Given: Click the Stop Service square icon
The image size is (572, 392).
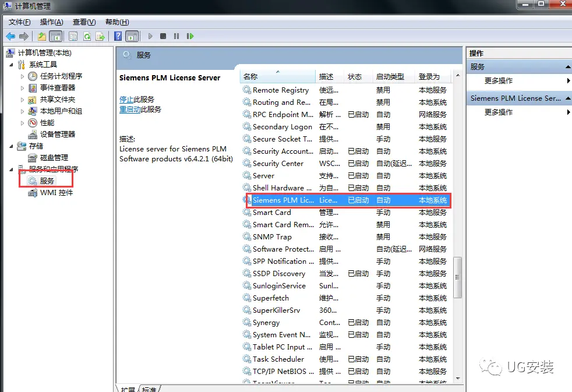Looking at the screenshot, I should [x=163, y=36].
